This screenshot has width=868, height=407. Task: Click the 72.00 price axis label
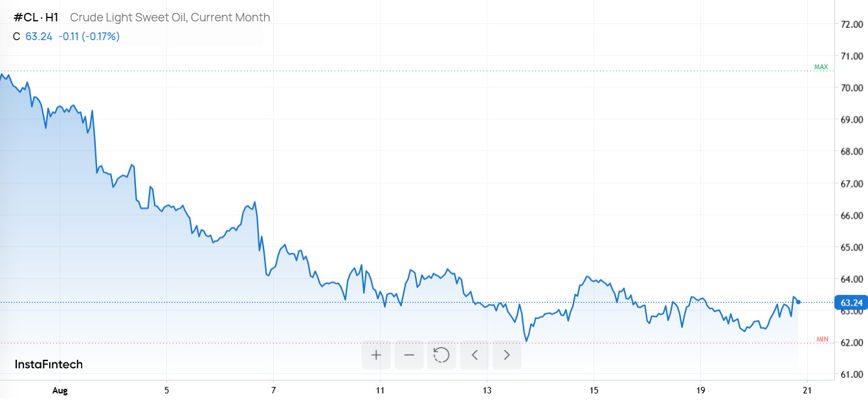tap(851, 25)
